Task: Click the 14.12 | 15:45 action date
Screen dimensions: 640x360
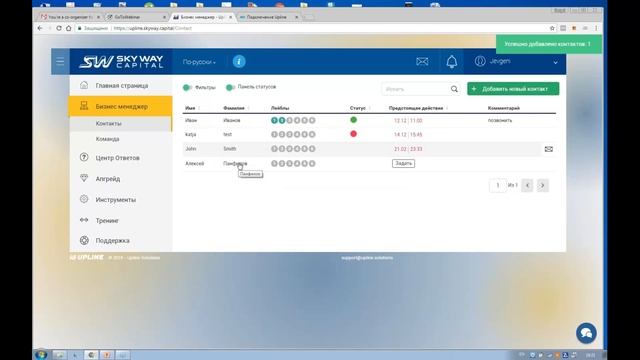Action: click(x=408, y=135)
